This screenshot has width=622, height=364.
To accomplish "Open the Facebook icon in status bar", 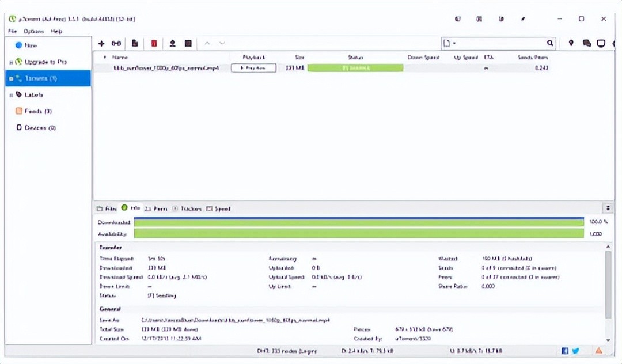I will pos(564,351).
